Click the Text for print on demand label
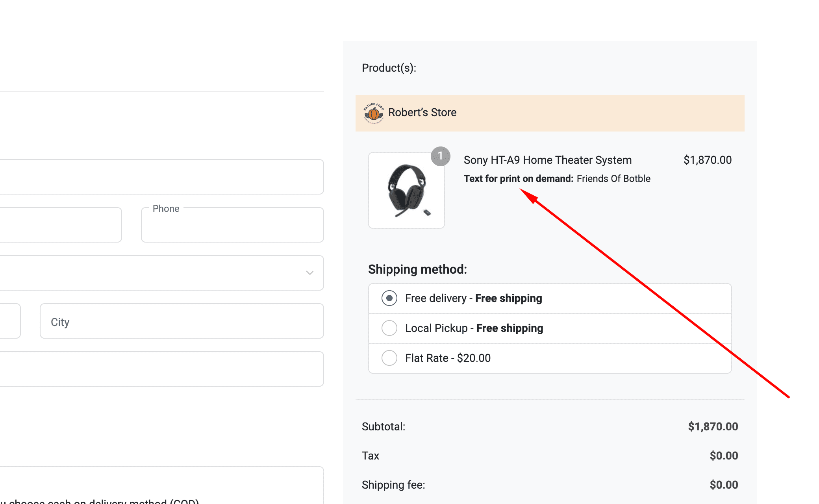Screen dimensions: 819x504 coord(518,178)
